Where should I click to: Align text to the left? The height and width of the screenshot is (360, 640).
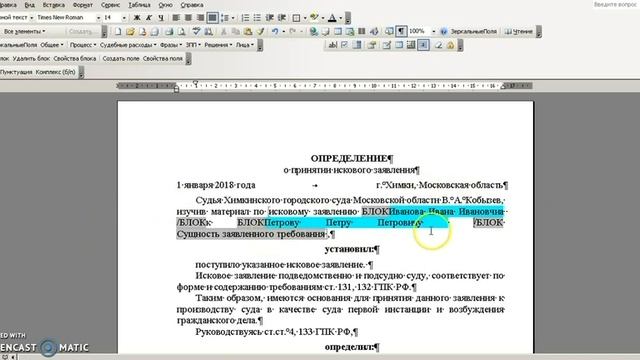pyautogui.click(x=176, y=18)
